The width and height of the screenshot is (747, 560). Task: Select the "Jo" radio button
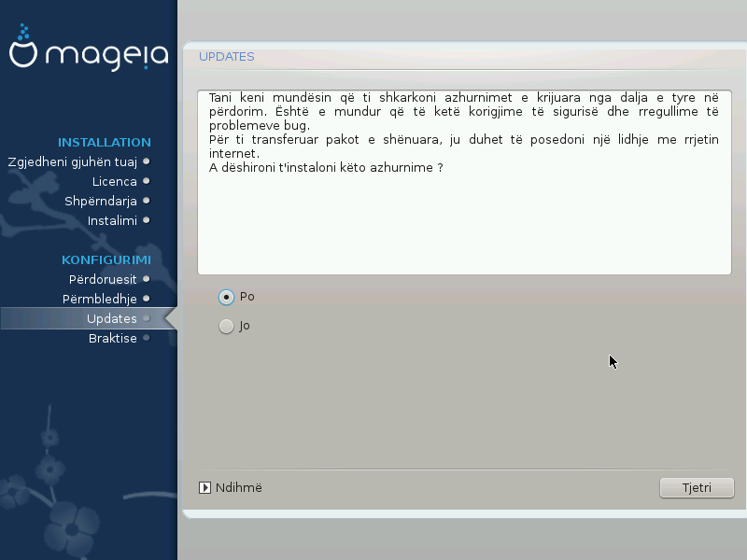coord(226,326)
